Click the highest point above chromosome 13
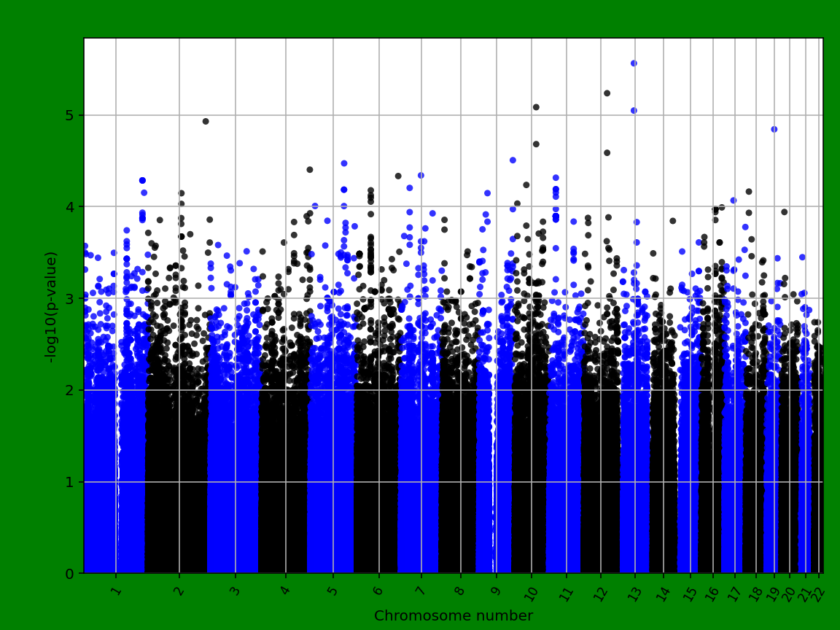The height and width of the screenshot is (630, 840). pyautogui.click(x=633, y=62)
